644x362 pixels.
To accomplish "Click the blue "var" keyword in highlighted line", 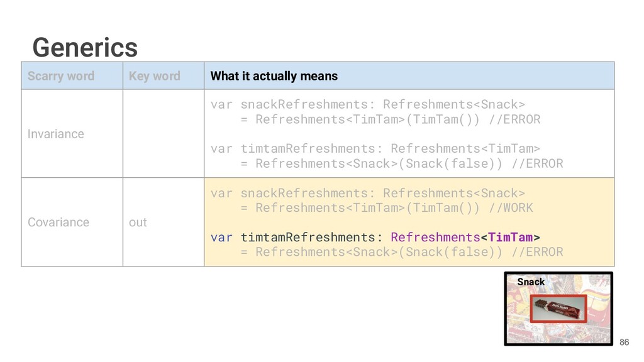I will [221, 237].
